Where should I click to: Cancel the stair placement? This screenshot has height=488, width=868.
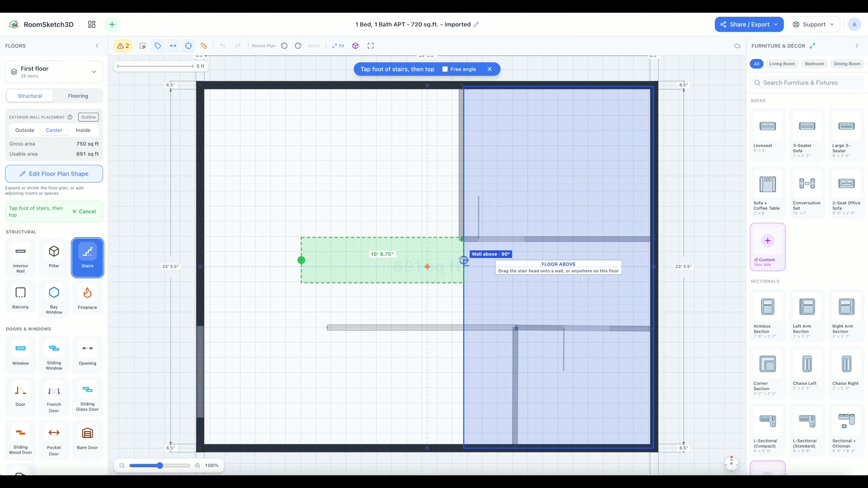click(x=84, y=211)
